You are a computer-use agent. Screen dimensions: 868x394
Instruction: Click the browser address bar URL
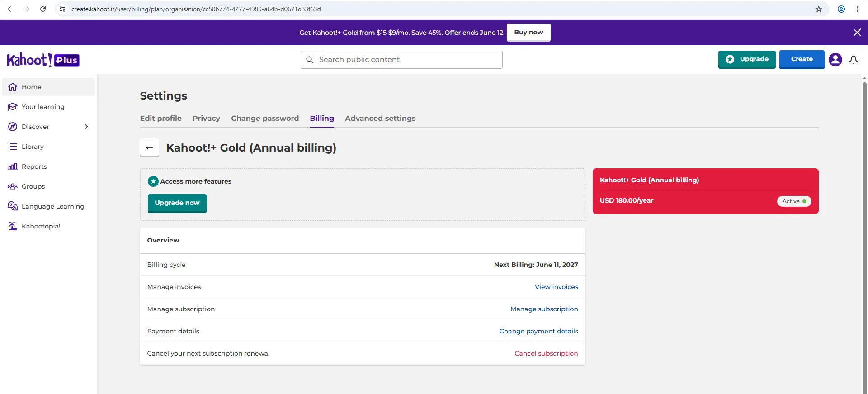(196, 9)
